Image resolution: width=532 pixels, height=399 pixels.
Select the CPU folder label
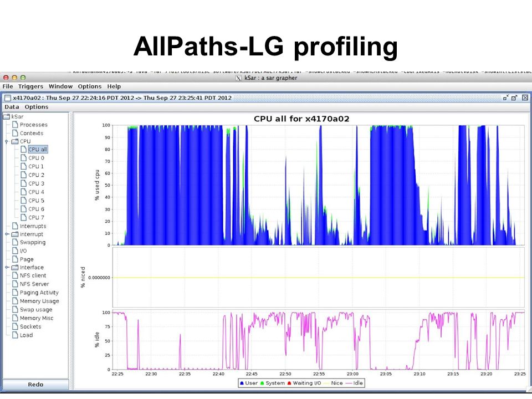(25, 141)
